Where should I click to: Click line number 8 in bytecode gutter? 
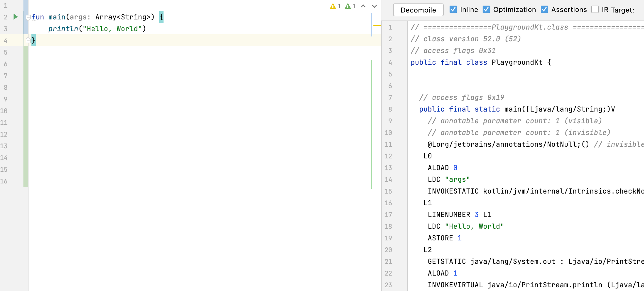click(x=390, y=109)
